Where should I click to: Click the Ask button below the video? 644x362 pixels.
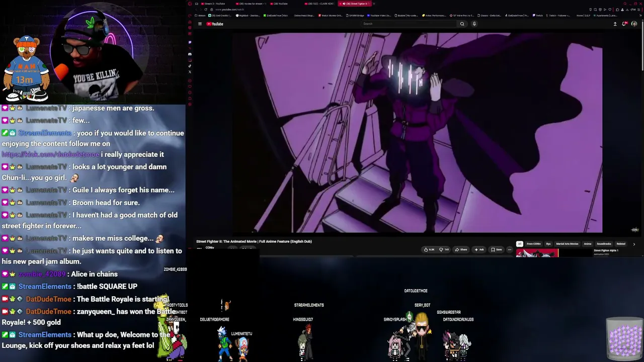point(479,249)
